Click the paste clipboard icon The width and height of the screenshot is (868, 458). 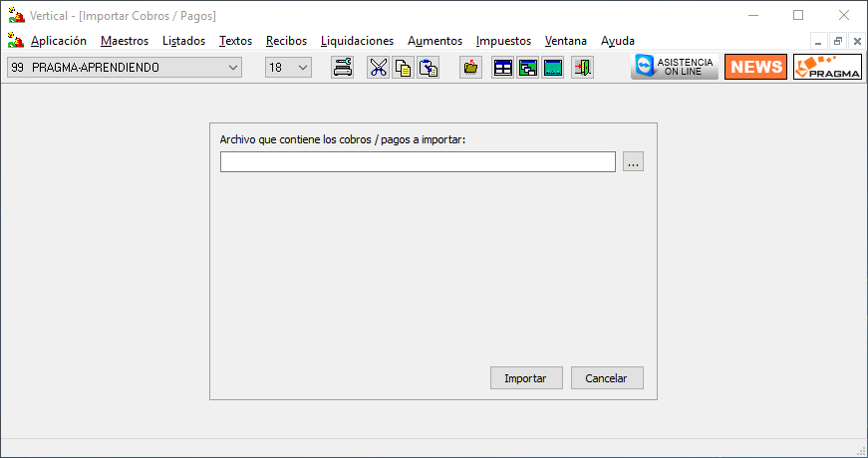pos(428,68)
